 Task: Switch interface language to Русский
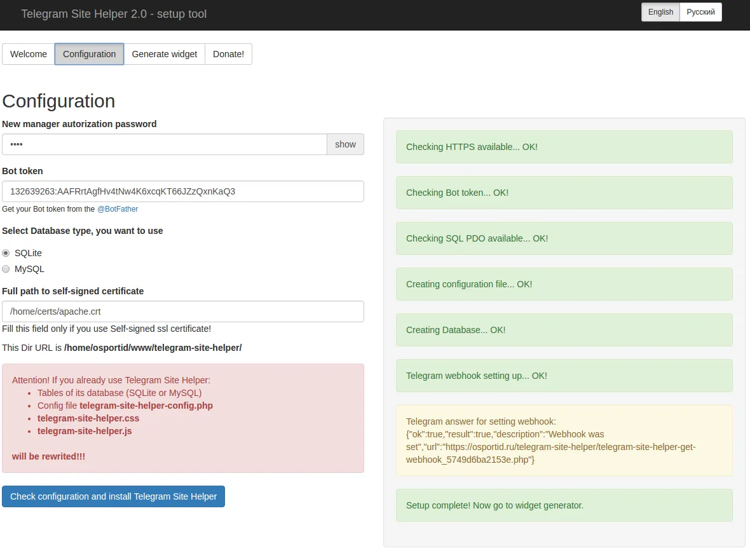[700, 11]
